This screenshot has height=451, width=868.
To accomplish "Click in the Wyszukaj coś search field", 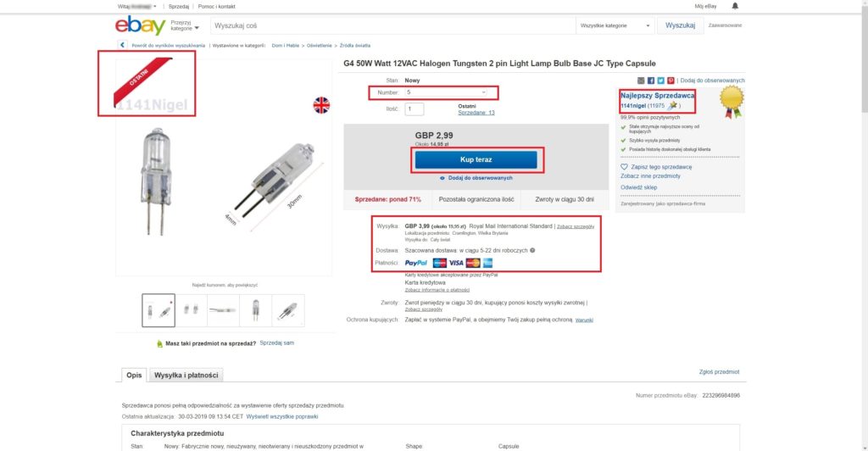I will pos(390,25).
